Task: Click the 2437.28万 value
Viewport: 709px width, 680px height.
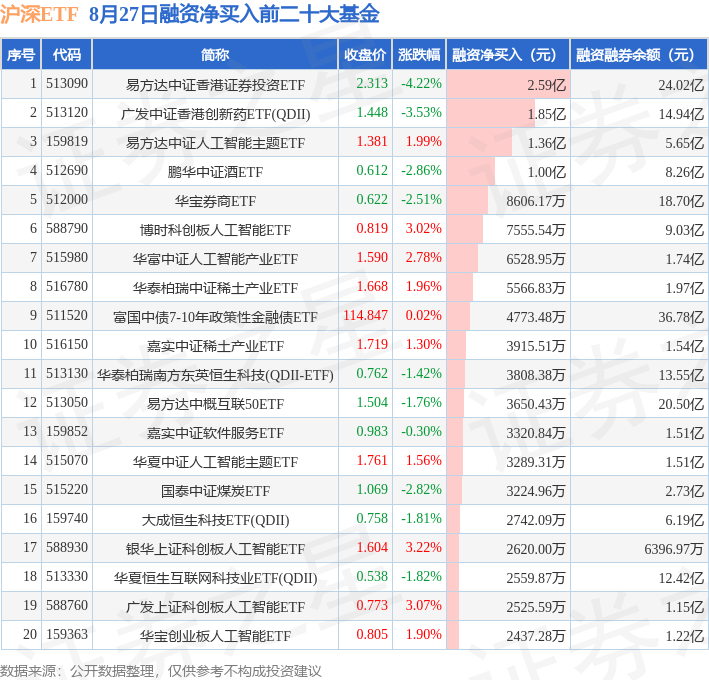Action: [536, 636]
